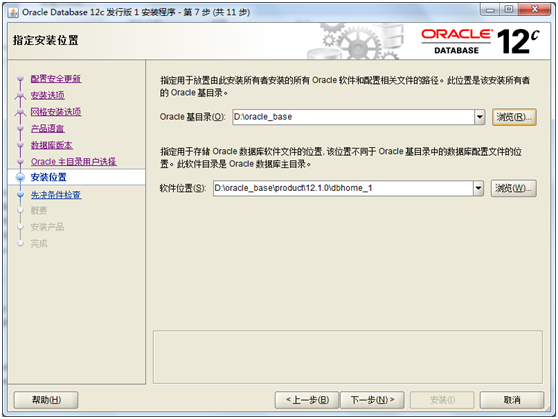Viewport: 558px width, 419px height.
Task: Click the 指定安装位置 heading text
Action: (x=46, y=40)
